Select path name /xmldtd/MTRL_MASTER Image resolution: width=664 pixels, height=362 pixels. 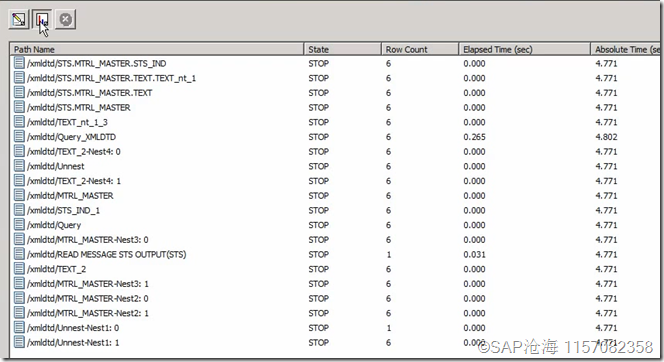pos(70,196)
